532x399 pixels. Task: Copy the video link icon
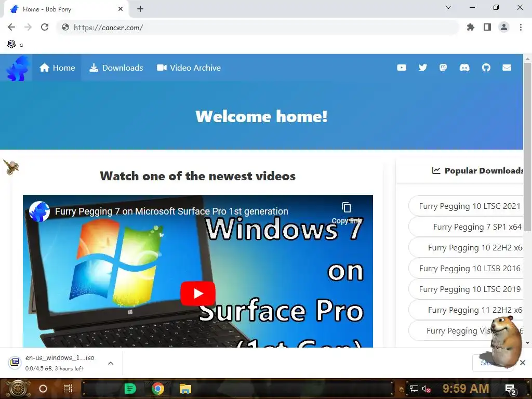click(x=347, y=207)
